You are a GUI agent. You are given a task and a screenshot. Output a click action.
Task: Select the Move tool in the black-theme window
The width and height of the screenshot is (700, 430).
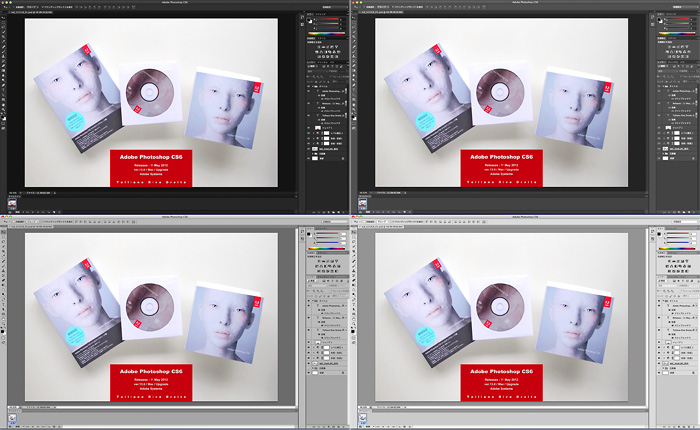tap(4, 18)
